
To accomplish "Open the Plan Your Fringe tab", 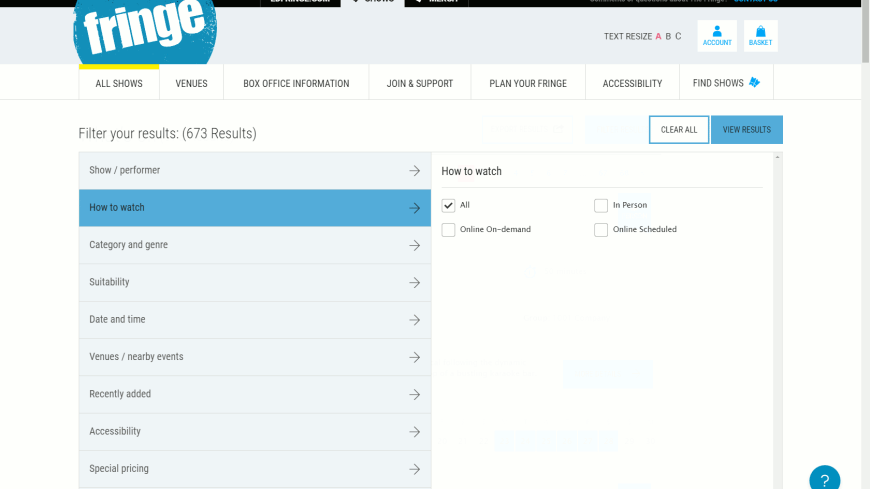I will point(528,83).
